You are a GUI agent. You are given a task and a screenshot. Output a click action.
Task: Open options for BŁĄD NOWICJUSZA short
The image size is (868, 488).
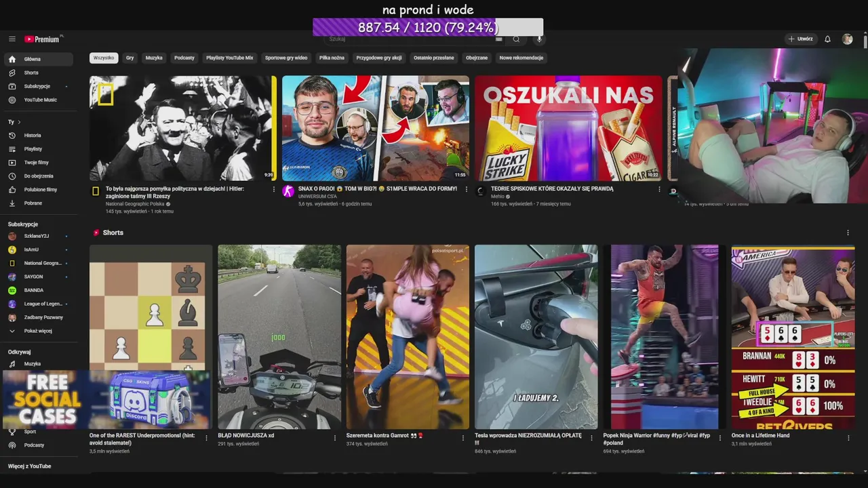pyautogui.click(x=334, y=438)
